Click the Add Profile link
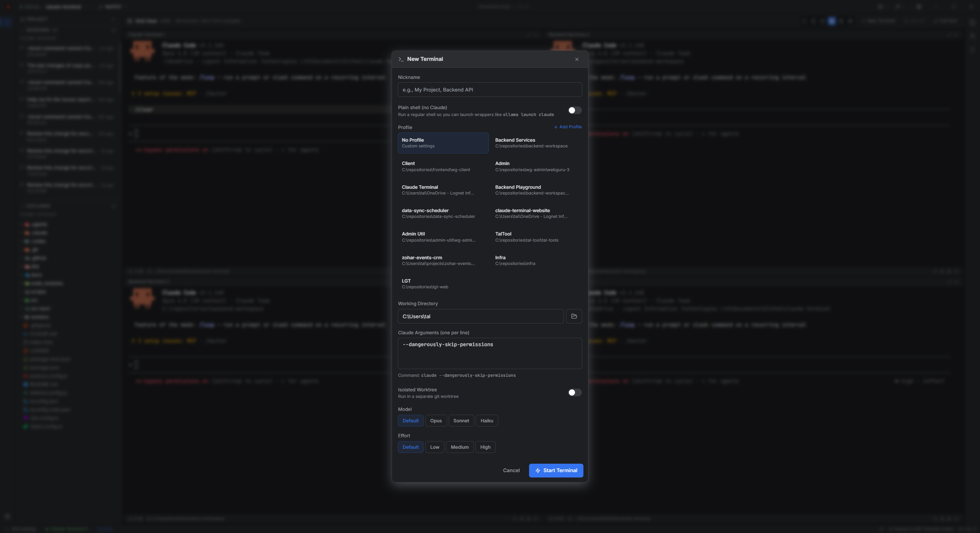The height and width of the screenshot is (533, 980). pyautogui.click(x=568, y=127)
